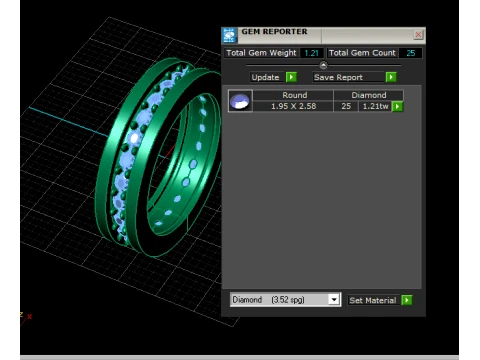
Task: Click the green ring model in the viewport
Action: tap(157, 157)
